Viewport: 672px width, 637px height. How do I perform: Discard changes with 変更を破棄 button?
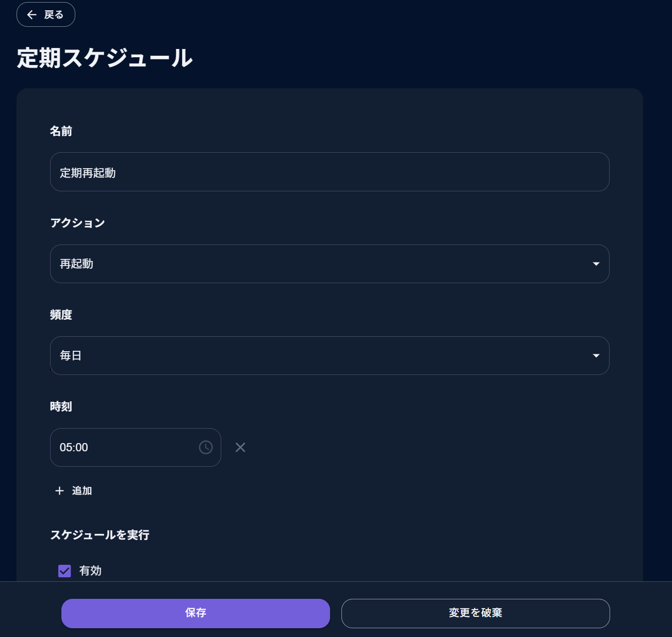tap(476, 613)
